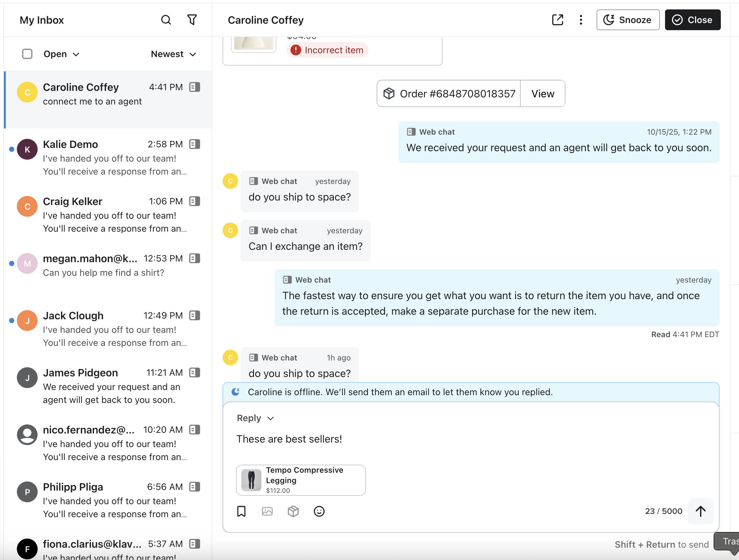This screenshot has height=560, width=739.
Task: Open the inbox filter funnel icon
Action: [192, 20]
